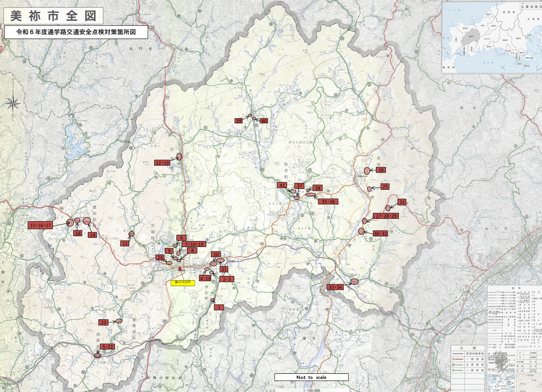Click the ellipse marker for label 12・13
The width and height of the screenshot is (542, 392).
179,157
